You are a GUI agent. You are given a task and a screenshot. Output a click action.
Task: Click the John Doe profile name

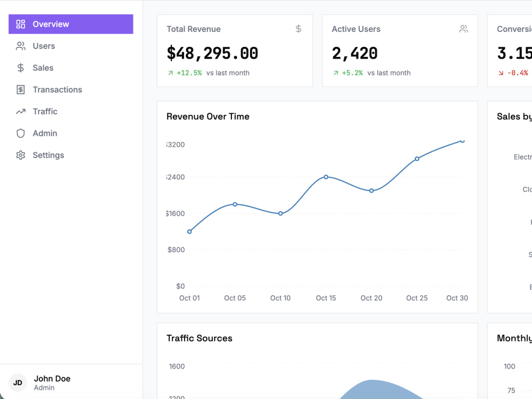[52, 379]
